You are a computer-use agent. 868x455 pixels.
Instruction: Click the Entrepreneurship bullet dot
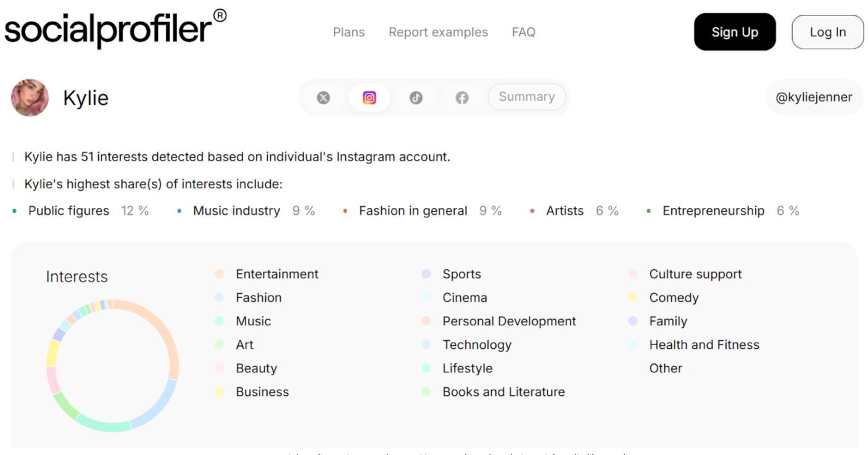[650, 211]
